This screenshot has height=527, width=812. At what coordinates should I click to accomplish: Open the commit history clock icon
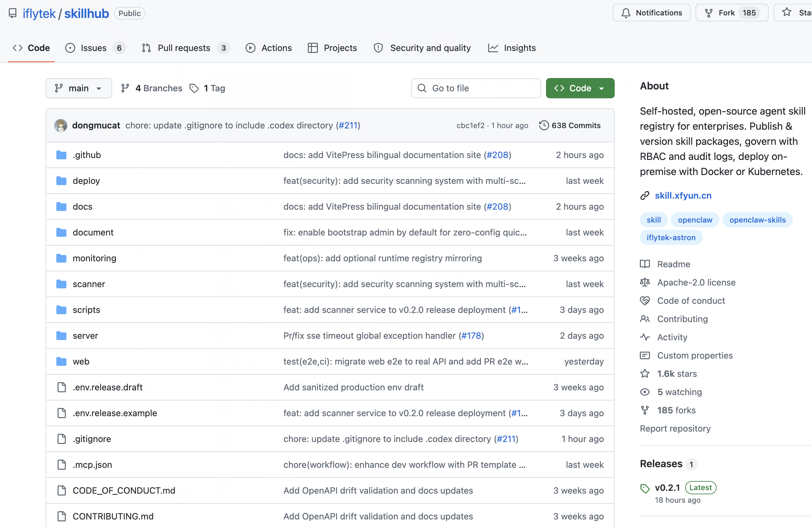[x=544, y=125]
